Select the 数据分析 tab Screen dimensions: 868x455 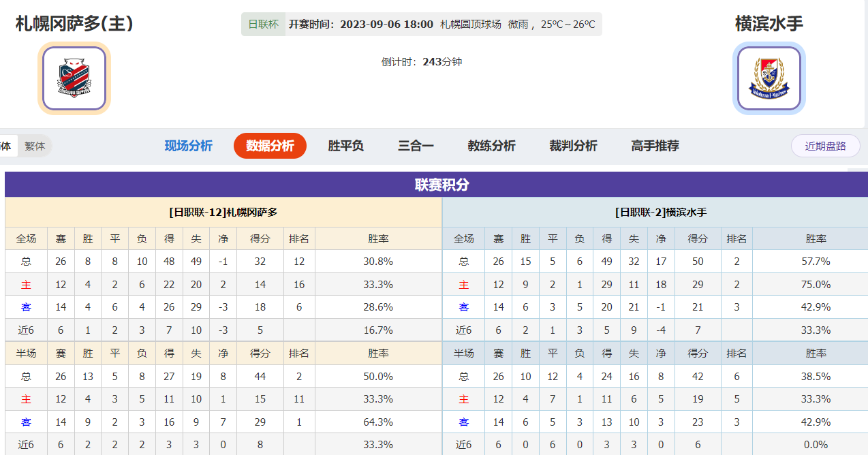[x=270, y=146]
